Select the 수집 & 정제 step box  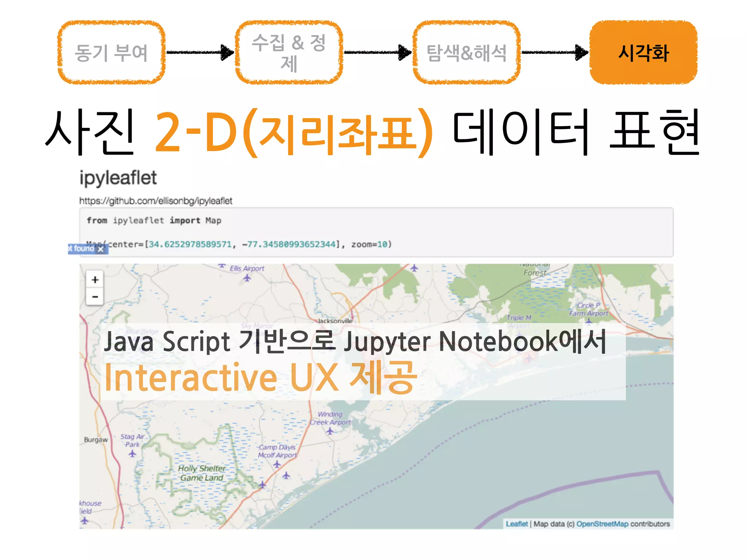click(x=289, y=52)
